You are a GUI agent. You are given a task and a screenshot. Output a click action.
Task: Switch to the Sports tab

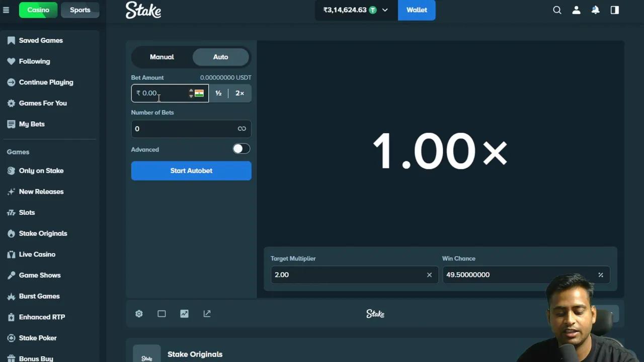[x=80, y=10]
